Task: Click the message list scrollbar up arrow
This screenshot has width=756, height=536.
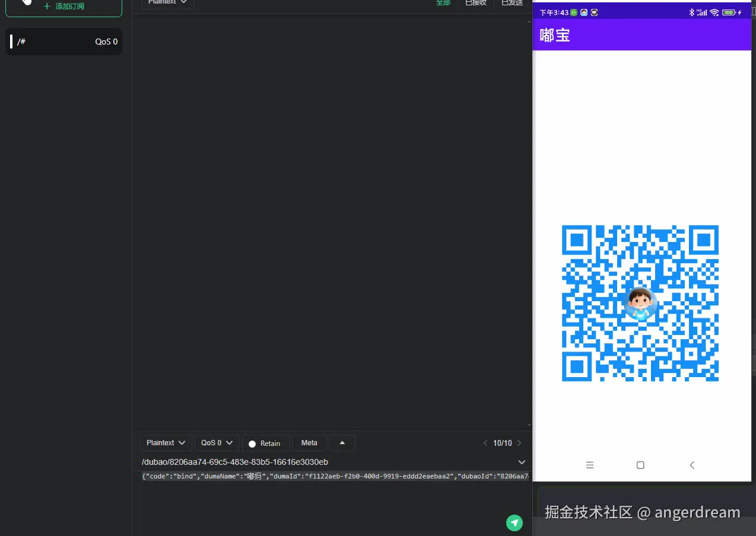Action: click(529, 21)
